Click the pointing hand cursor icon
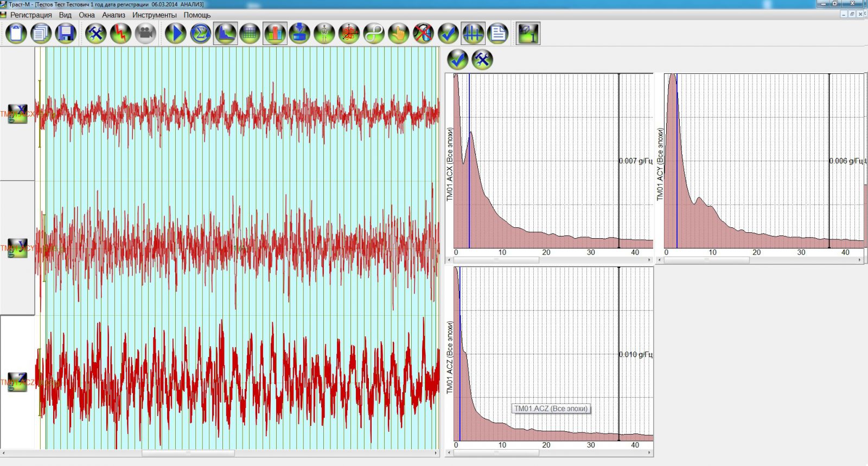The height and width of the screenshot is (466, 868). (399, 34)
